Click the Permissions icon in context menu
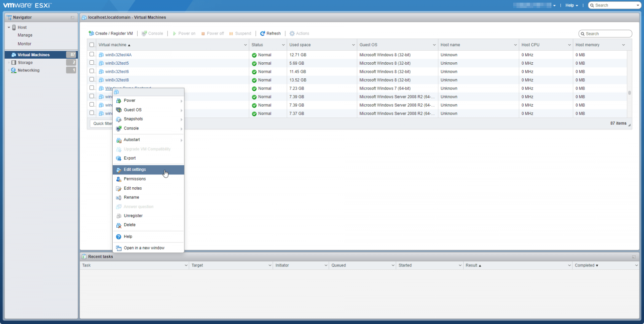The width and height of the screenshot is (644, 324). click(119, 179)
